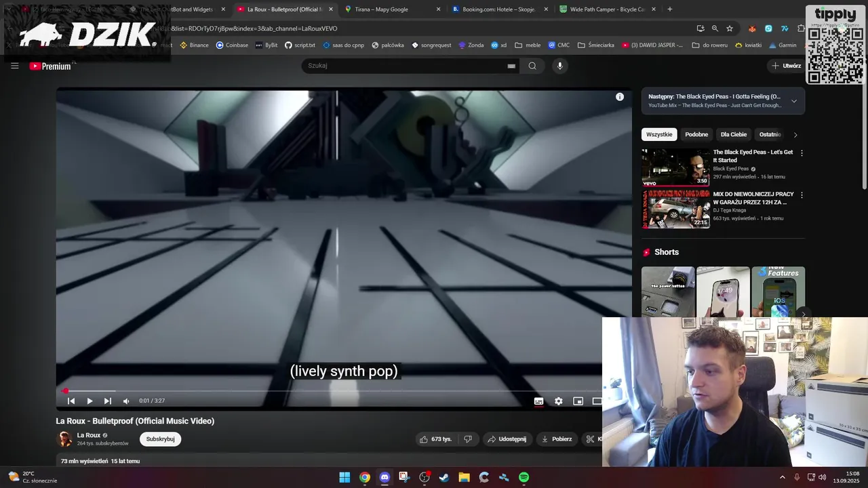The image size is (868, 488).
Task: Open options for the DJ Tęga Knaga video
Action: 802,195
